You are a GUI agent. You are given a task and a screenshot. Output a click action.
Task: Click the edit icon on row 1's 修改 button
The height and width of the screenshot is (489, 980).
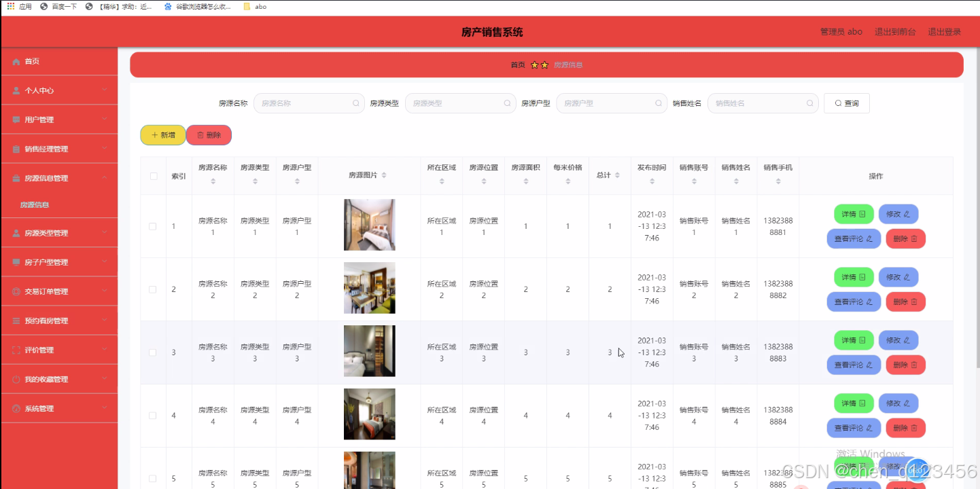point(907,213)
